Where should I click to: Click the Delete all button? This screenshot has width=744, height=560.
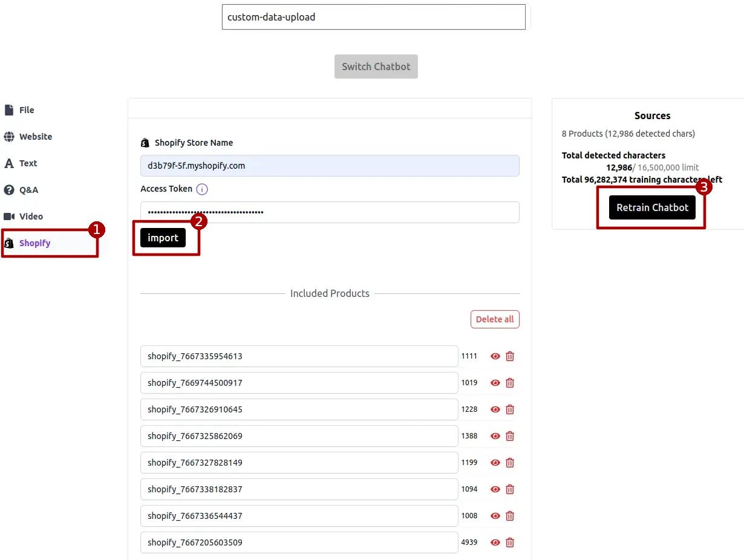click(494, 319)
